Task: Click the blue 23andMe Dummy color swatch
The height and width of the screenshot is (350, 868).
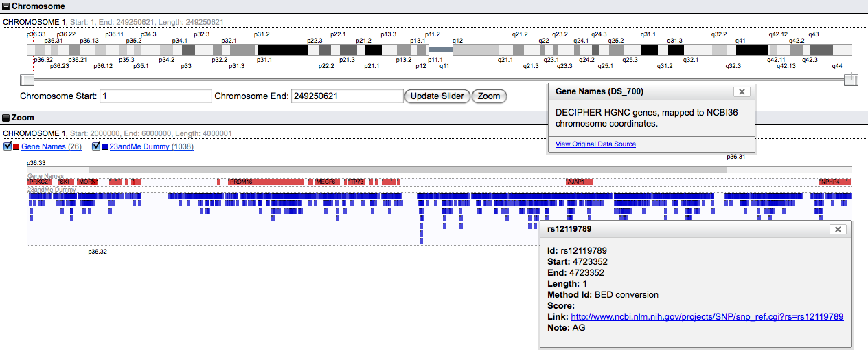Action: point(104,147)
